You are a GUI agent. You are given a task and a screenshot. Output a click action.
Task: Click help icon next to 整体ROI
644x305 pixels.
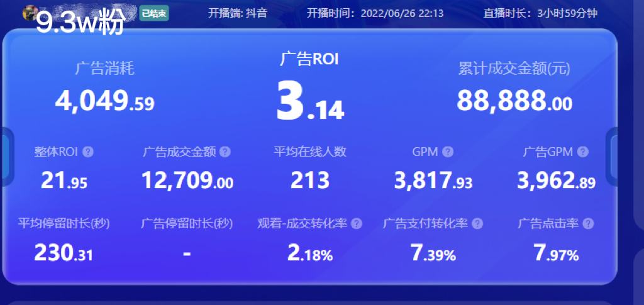(x=88, y=152)
